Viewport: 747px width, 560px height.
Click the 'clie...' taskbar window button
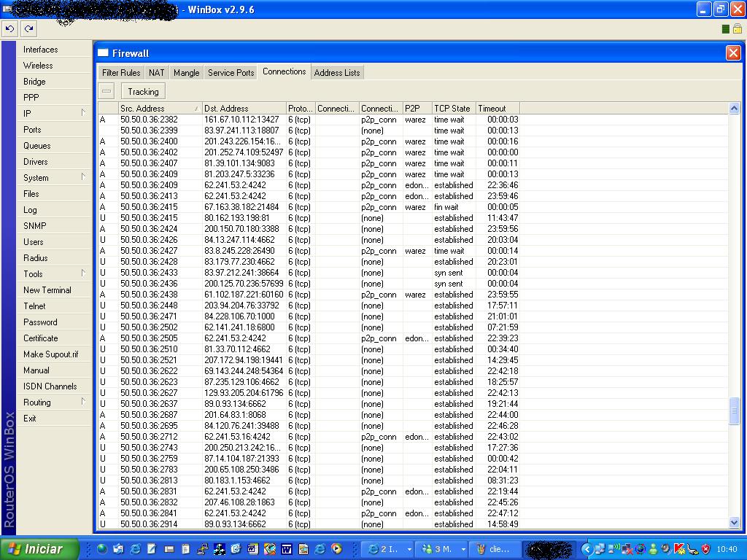[494, 549]
